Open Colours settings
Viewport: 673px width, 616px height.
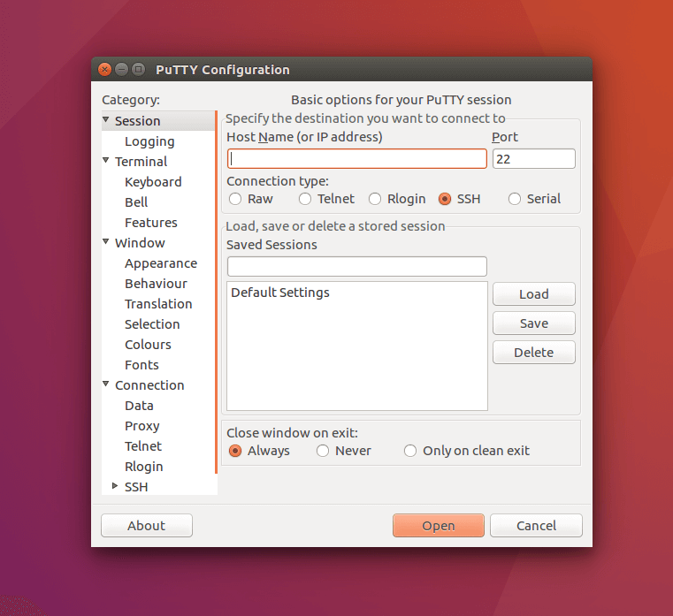click(x=148, y=345)
